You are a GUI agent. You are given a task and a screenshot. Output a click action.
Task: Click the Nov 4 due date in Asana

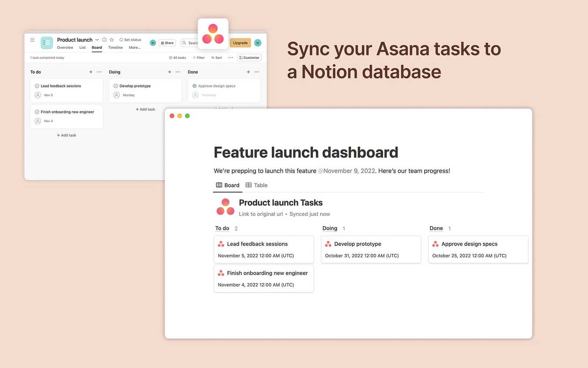pyautogui.click(x=48, y=121)
